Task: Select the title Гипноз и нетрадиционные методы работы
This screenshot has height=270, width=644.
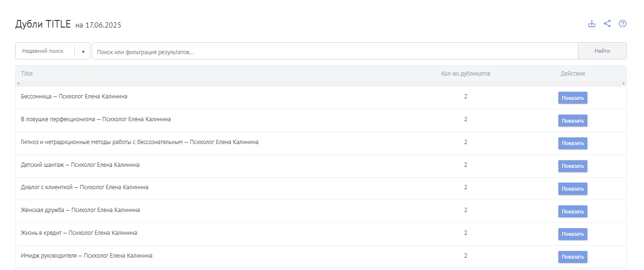Action: 140,142
